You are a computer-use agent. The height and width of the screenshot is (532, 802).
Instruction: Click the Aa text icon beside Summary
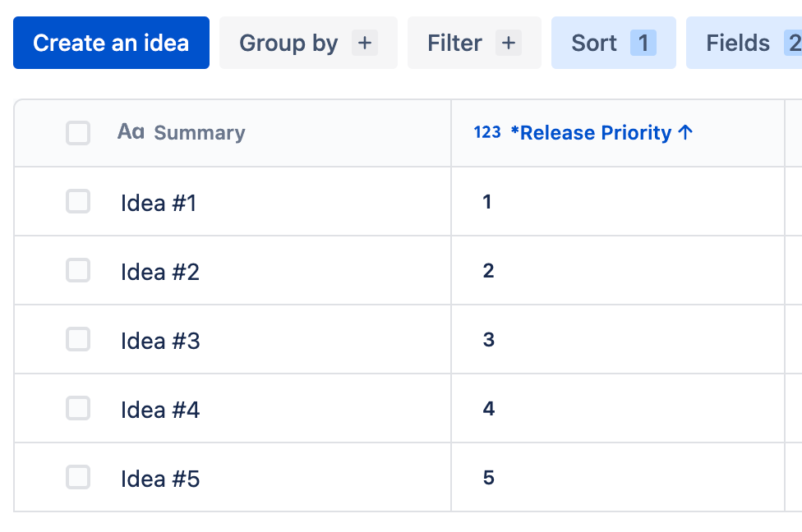click(x=131, y=132)
